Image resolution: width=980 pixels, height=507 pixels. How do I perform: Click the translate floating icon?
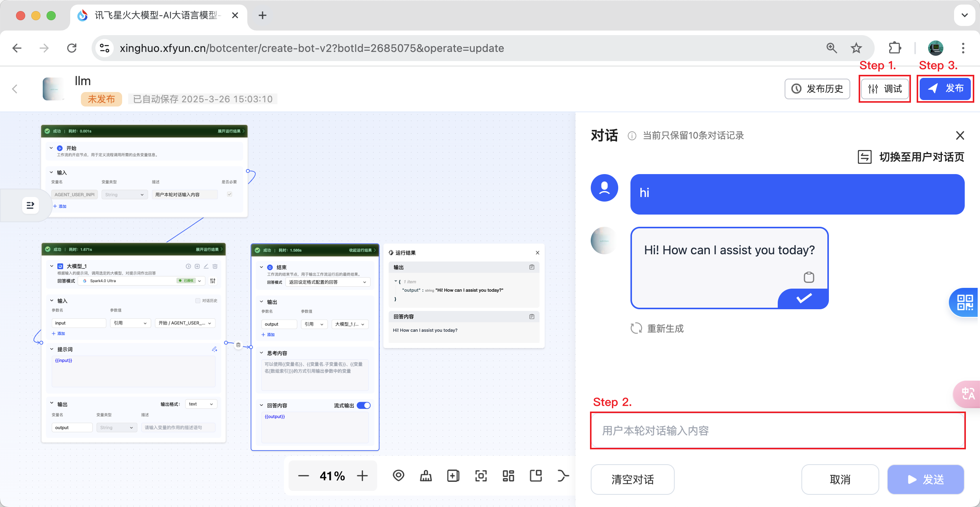click(968, 394)
